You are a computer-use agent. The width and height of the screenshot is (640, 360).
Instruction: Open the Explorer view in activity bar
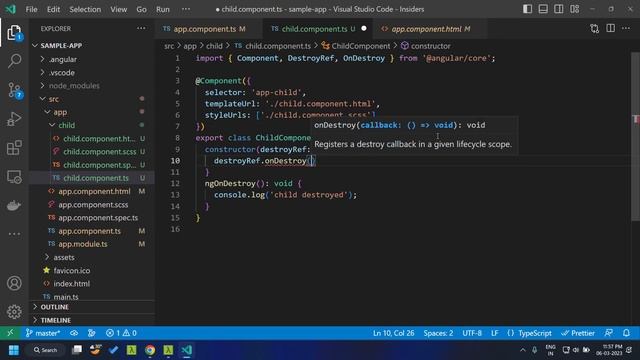(x=14, y=32)
